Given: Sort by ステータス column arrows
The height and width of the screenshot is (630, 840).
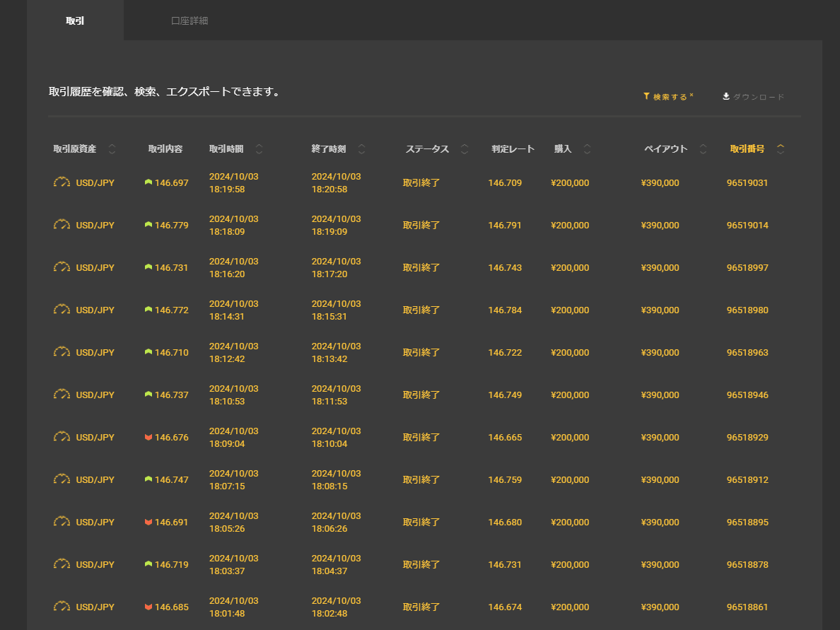Looking at the screenshot, I should pos(465,149).
